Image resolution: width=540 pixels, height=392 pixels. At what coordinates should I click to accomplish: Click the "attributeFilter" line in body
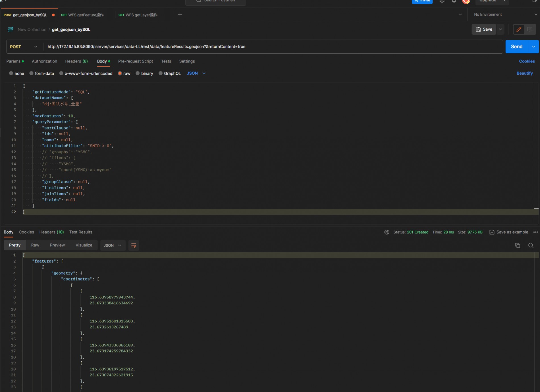pyautogui.click(x=78, y=146)
